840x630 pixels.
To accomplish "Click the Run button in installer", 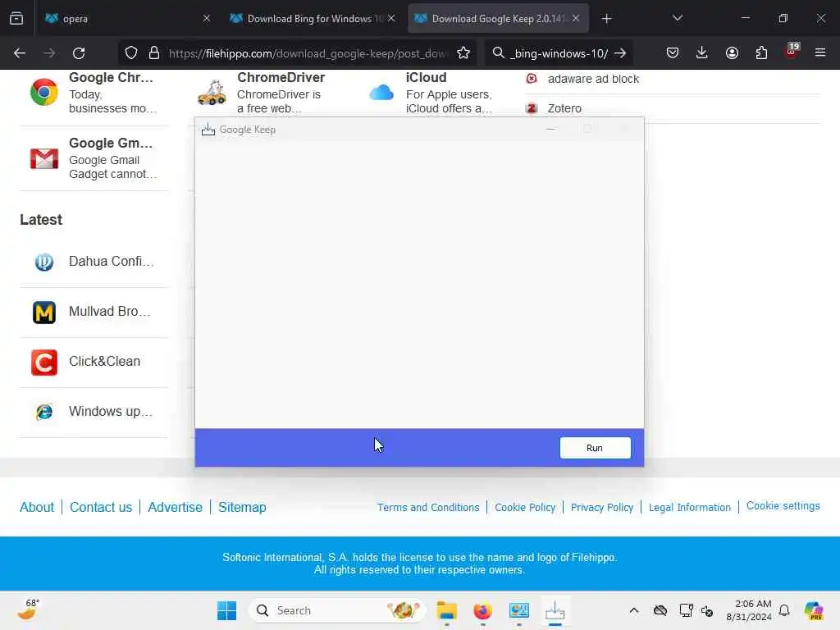I will pyautogui.click(x=595, y=448).
